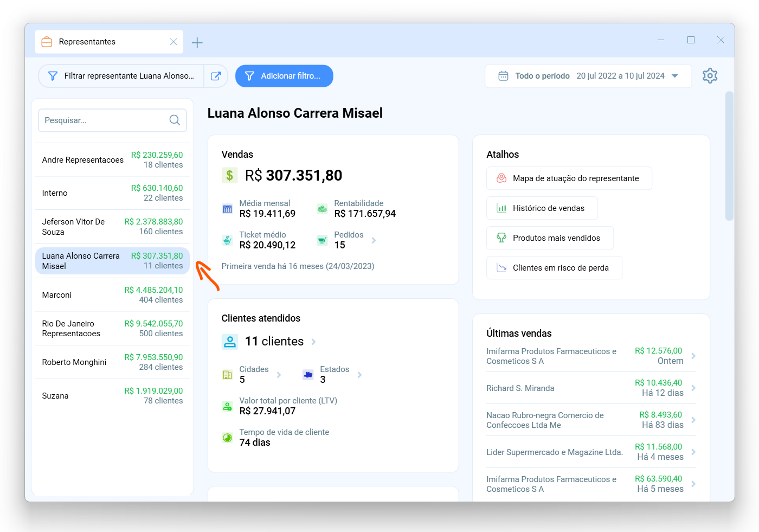Click the funnel icon in the representante filter
The width and height of the screenshot is (759, 532).
[x=53, y=76]
